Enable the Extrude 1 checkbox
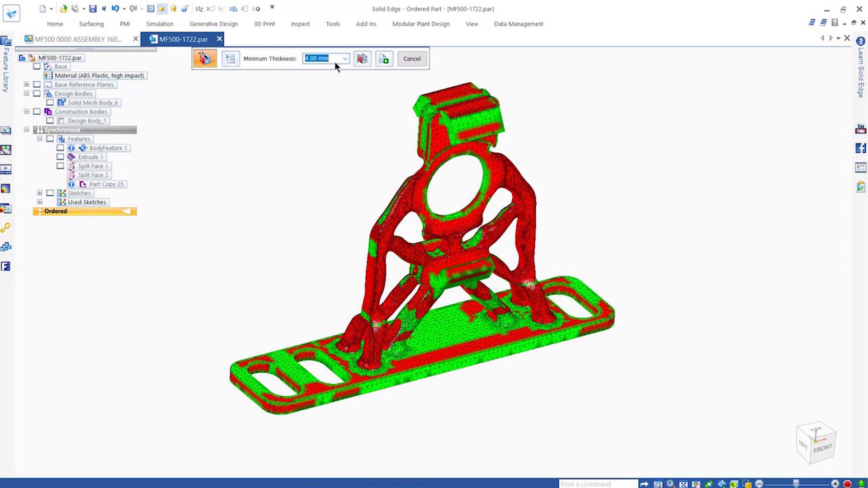Viewport: 868px width, 488px height. pos(61,157)
